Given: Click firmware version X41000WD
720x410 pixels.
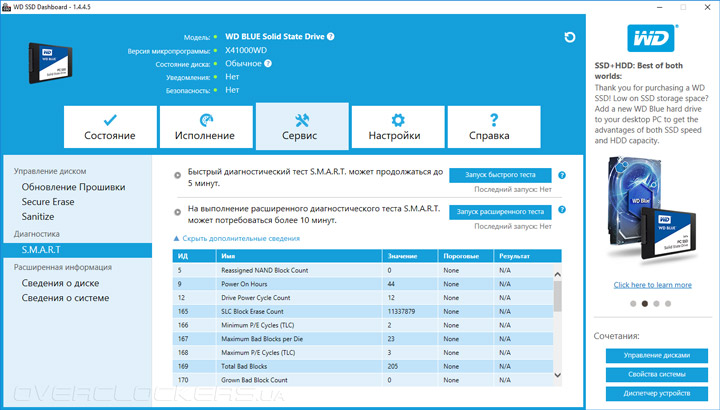Looking at the screenshot, I should click(x=246, y=51).
